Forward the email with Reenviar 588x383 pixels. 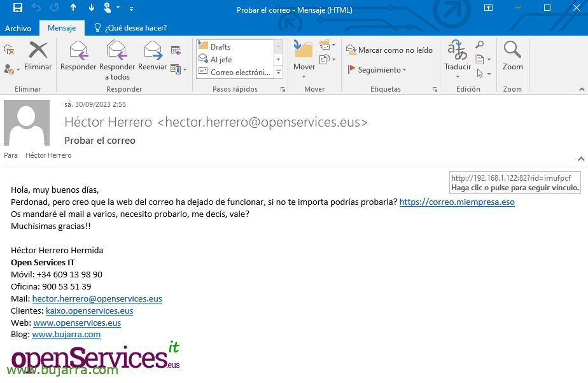(x=153, y=56)
